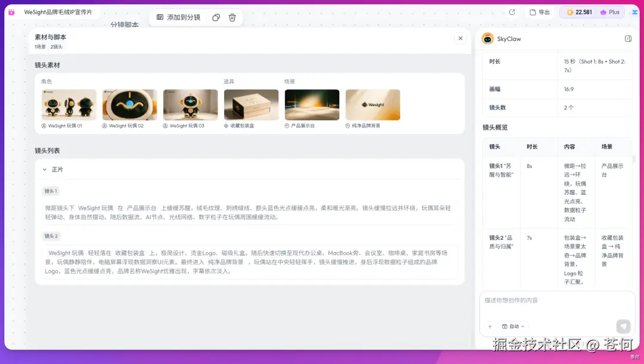
Task: Click the 15 秒 duration value cell
Action: (x=595, y=66)
